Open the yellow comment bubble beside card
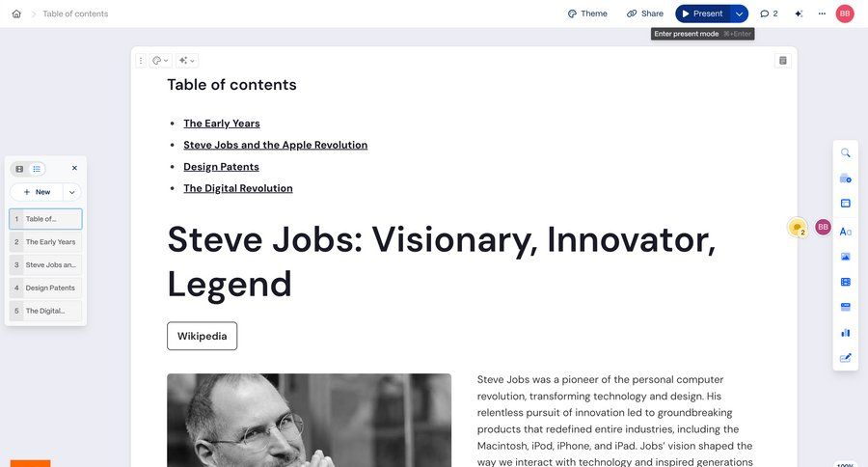The width and height of the screenshot is (868, 467). (x=797, y=227)
